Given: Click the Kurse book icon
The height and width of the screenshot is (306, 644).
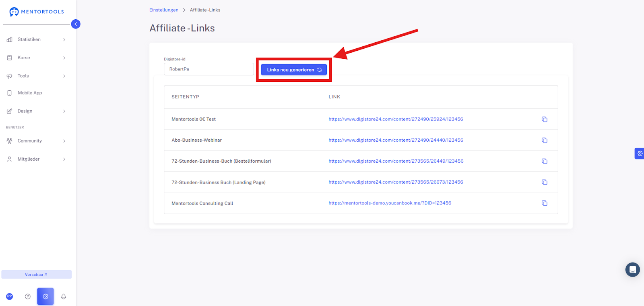Looking at the screenshot, I should (x=10, y=58).
